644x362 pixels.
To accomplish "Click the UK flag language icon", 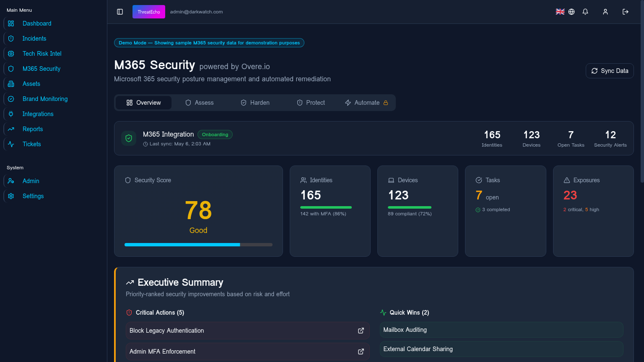I will [560, 12].
